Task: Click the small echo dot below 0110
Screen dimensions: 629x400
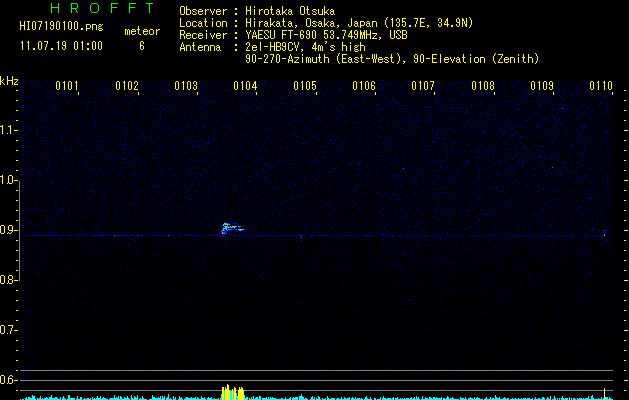Action: point(605,233)
